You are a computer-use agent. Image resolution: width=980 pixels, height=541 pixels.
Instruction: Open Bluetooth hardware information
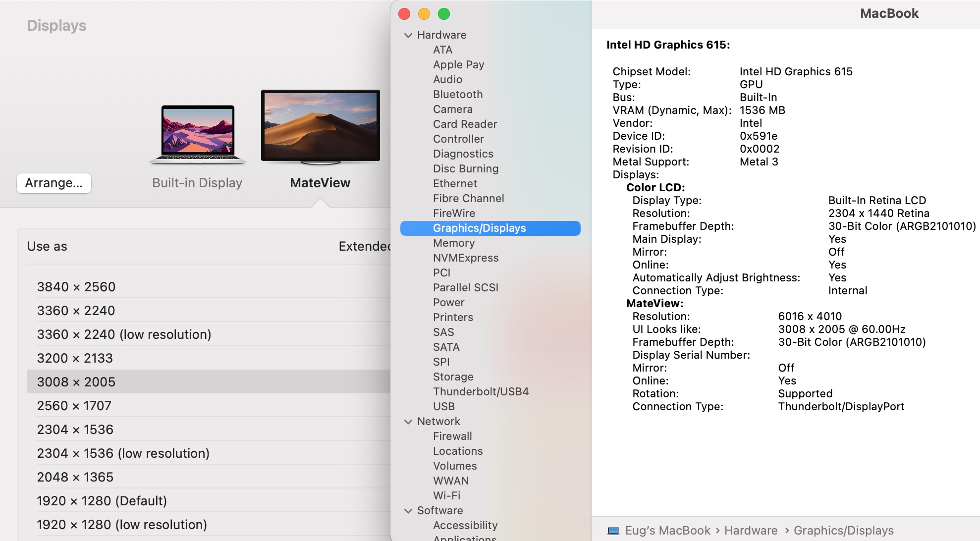tap(458, 94)
